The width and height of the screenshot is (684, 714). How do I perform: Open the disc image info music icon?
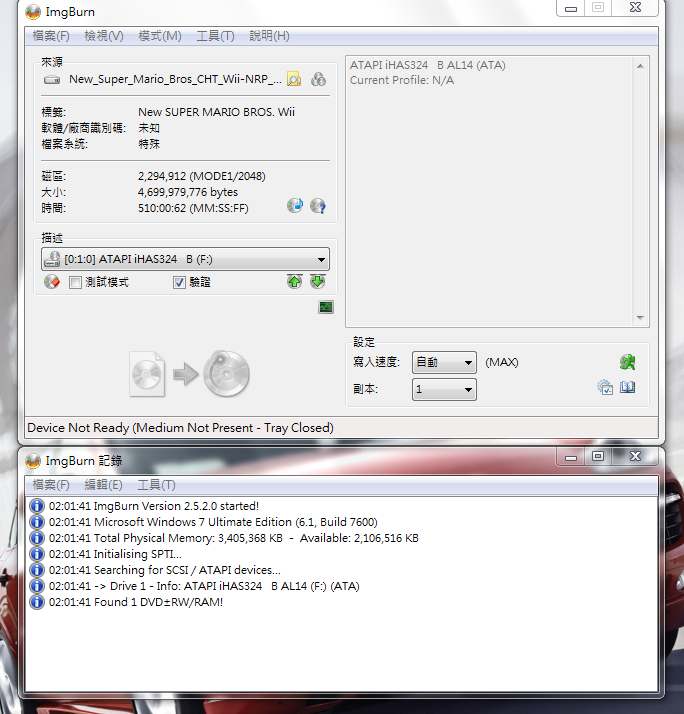point(295,206)
